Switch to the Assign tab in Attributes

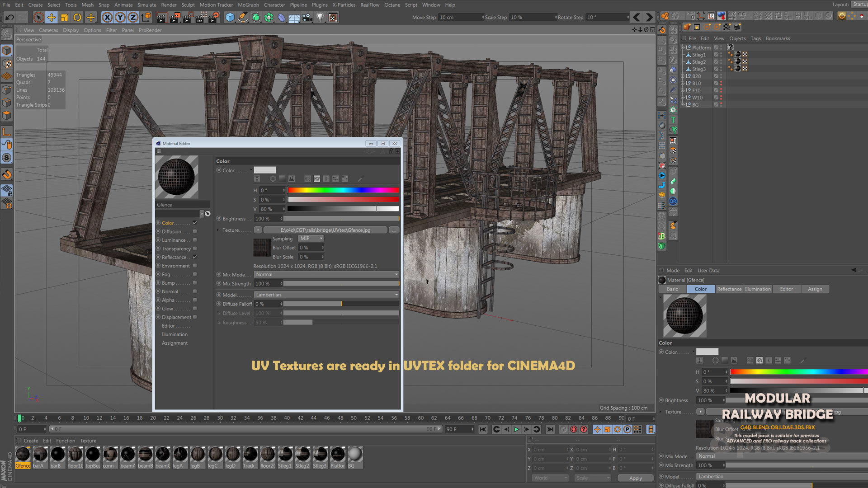tap(815, 289)
